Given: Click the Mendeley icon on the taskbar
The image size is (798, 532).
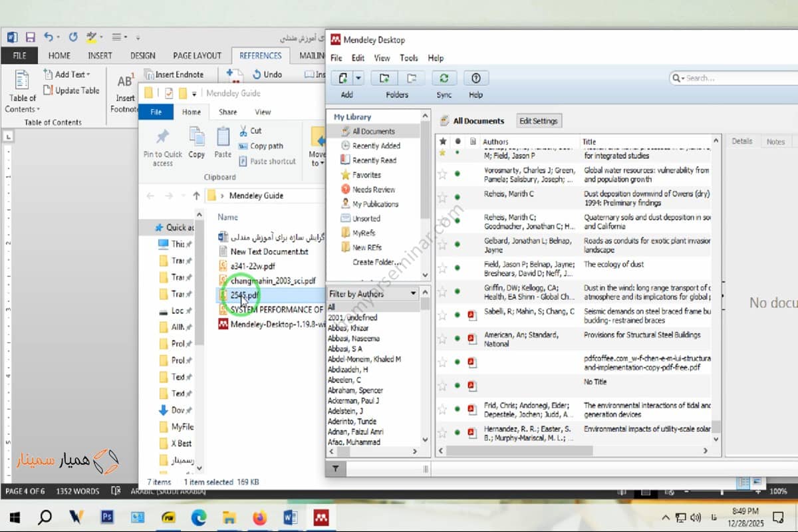Looking at the screenshot, I should (x=321, y=517).
